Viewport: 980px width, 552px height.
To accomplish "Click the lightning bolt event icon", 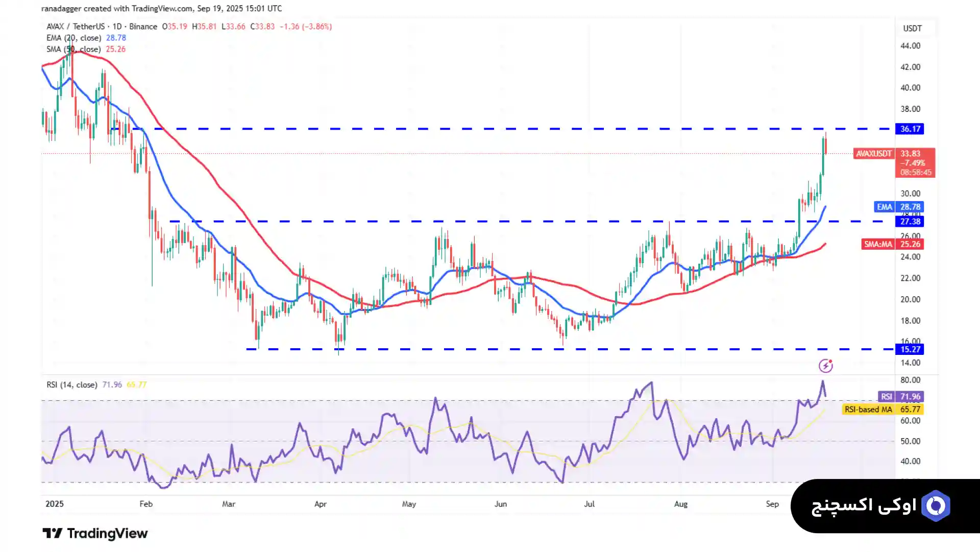I will [x=825, y=366].
